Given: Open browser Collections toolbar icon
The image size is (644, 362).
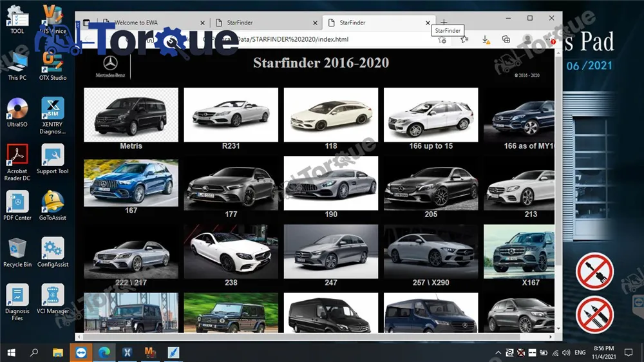Looking at the screenshot, I should pyautogui.click(x=506, y=39).
